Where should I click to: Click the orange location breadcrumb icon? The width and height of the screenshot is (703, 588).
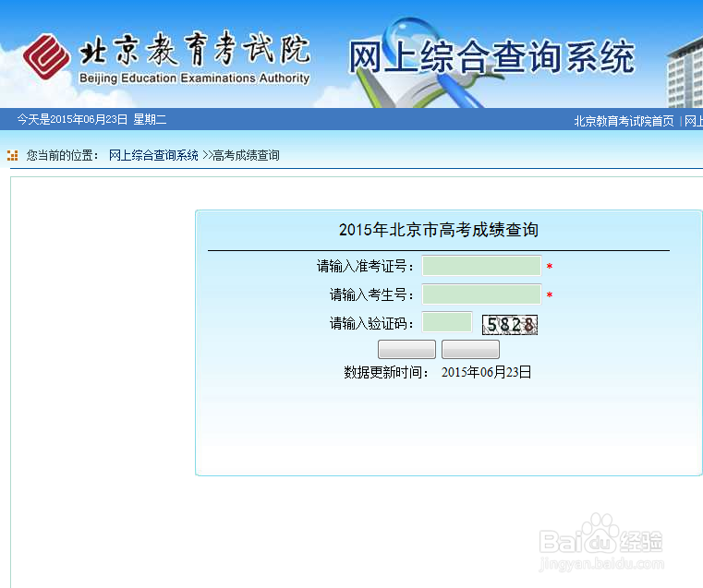click(x=13, y=155)
